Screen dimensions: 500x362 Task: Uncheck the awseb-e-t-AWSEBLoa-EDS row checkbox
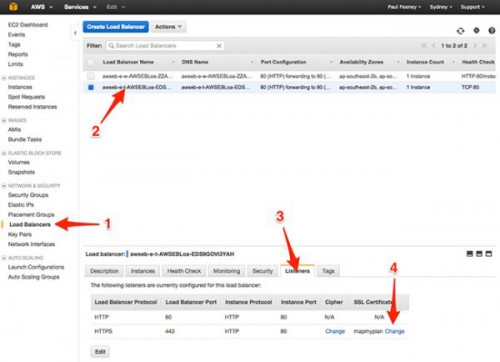click(91, 87)
